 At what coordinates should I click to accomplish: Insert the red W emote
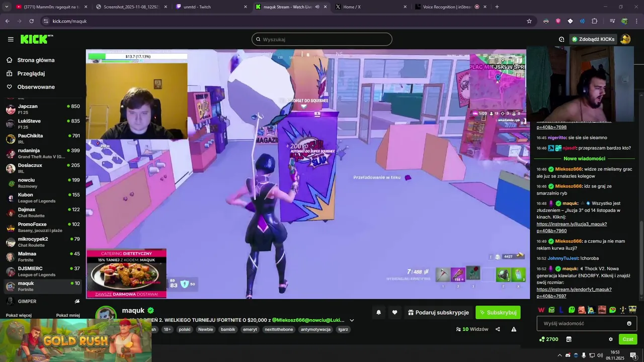(541, 310)
